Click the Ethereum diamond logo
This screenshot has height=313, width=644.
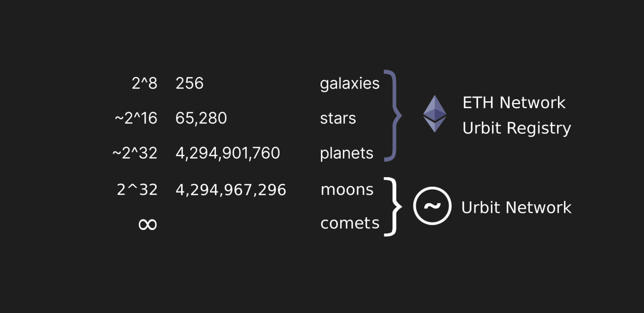tap(434, 114)
